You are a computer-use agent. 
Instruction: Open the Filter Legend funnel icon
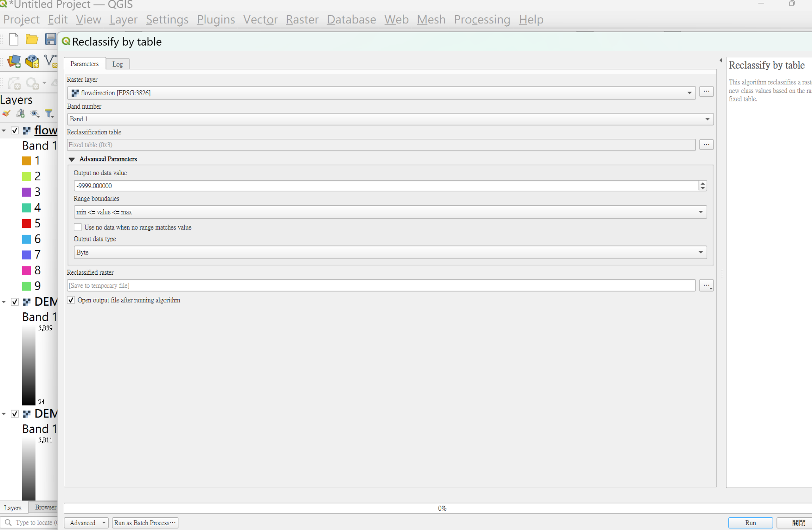click(x=49, y=114)
